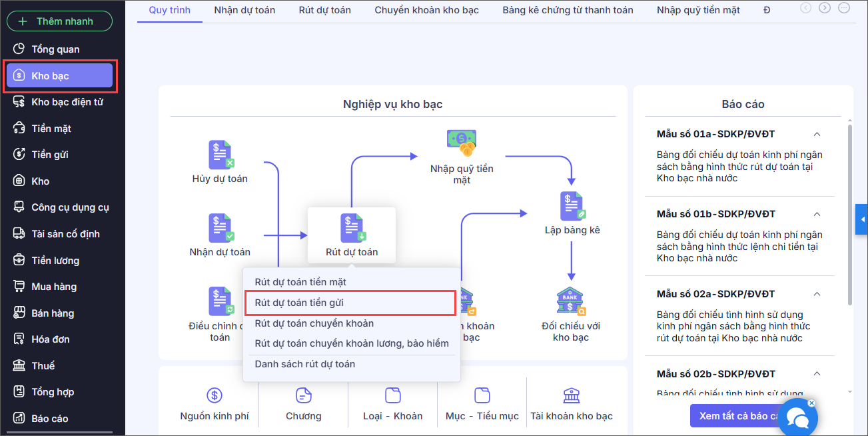Click the Lập bảng kê icon

point(573,206)
